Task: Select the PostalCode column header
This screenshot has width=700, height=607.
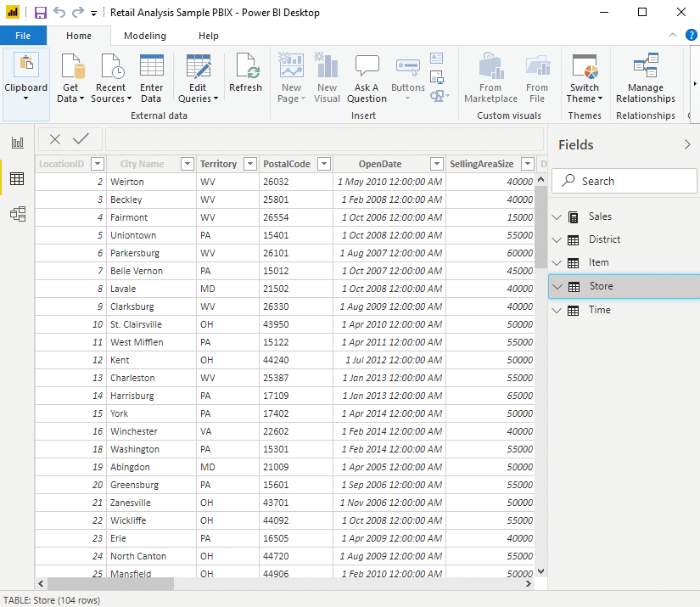Action: click(287, 164)
